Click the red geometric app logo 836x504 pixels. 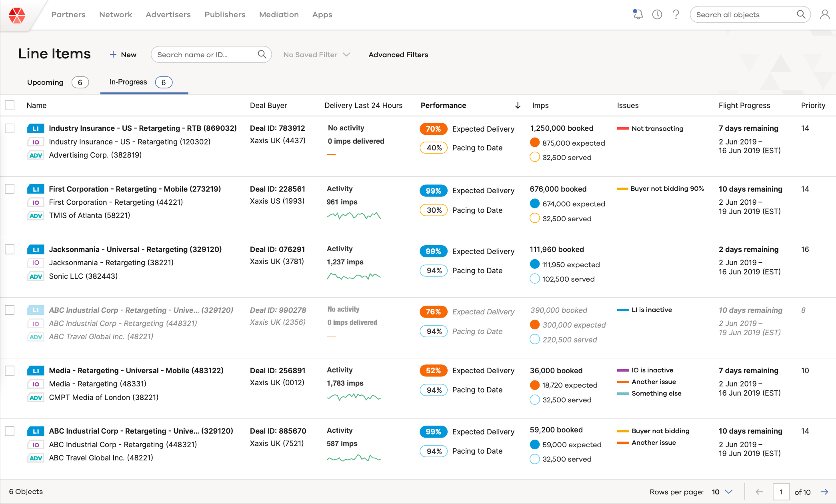click(x=17, y=15)
